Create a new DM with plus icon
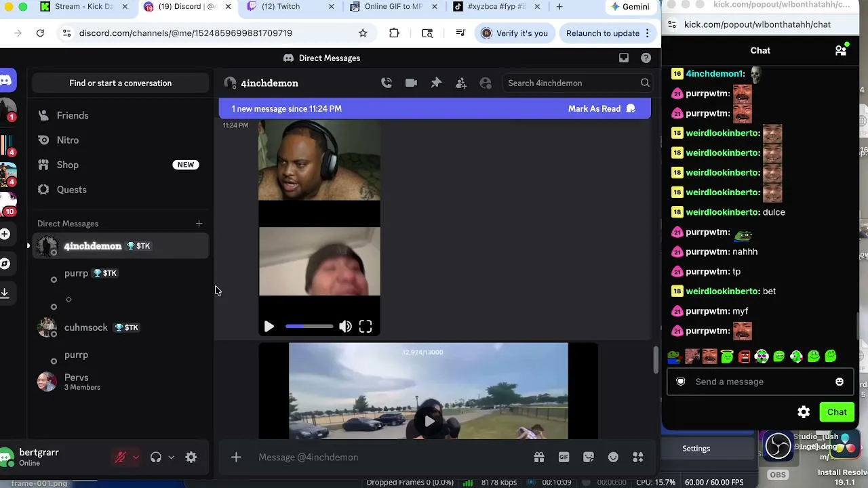Viewport: 868px width, 488px height. point(199,224)
